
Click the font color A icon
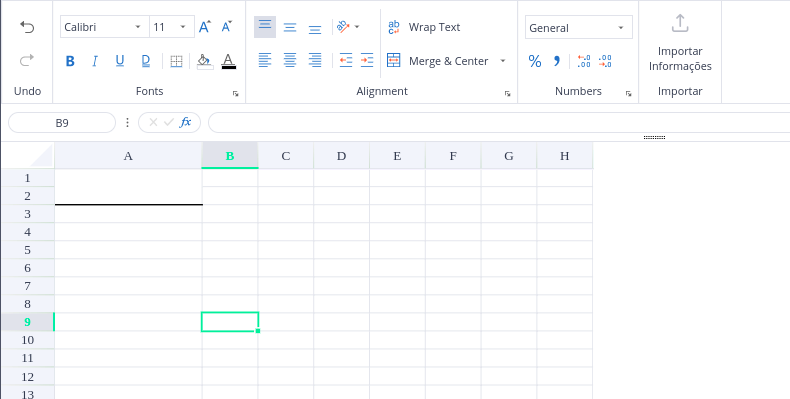click(229, 61)
